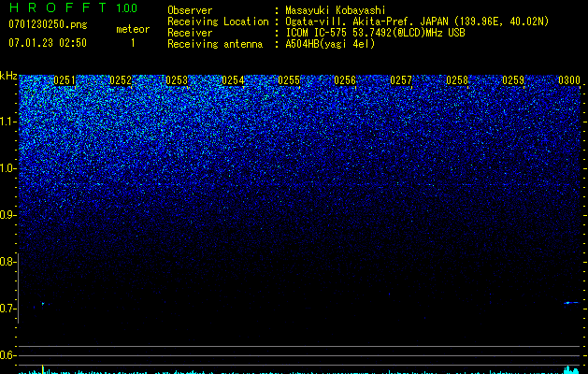Click the ICOM IC-575 receiver frequency text
588x374 pixels.
[x=375, y=33]
